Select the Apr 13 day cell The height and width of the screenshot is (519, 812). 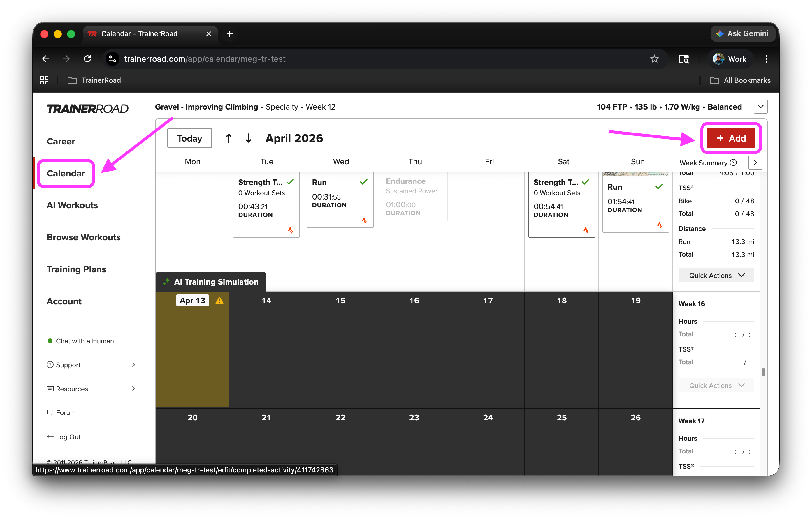pyautogui.click(x=192, y=349)
